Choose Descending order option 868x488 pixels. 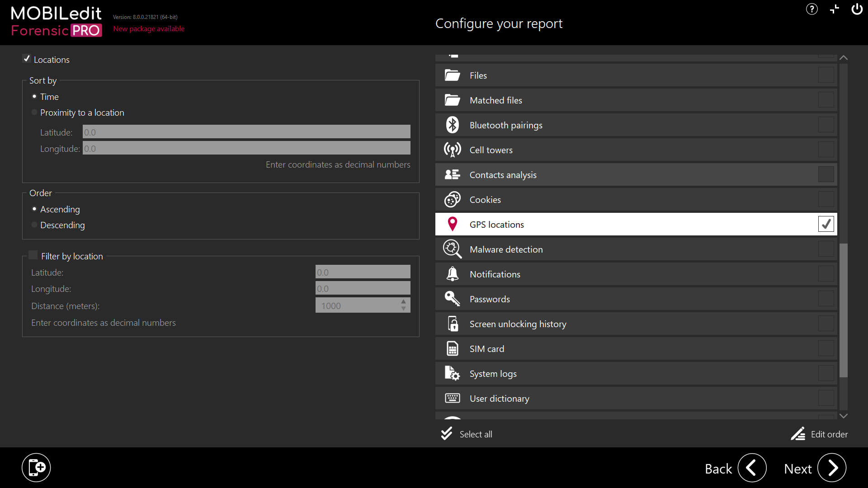(x=34, y=225)
